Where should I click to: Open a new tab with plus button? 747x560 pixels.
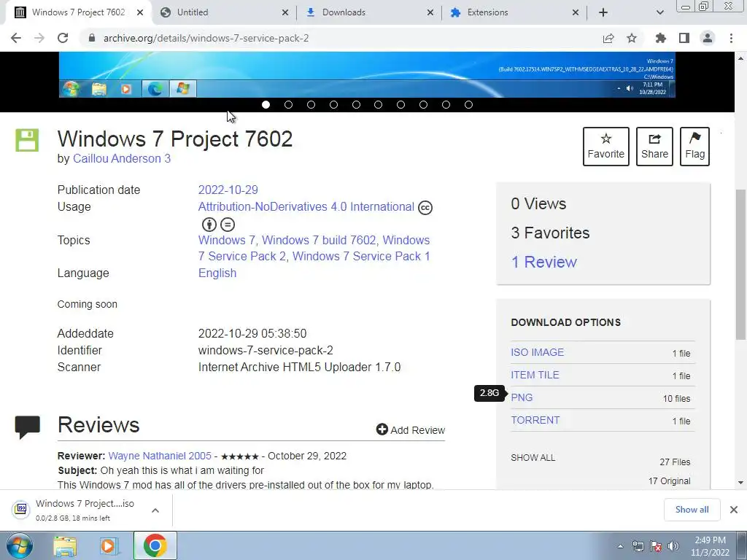[x=603, y=12]
